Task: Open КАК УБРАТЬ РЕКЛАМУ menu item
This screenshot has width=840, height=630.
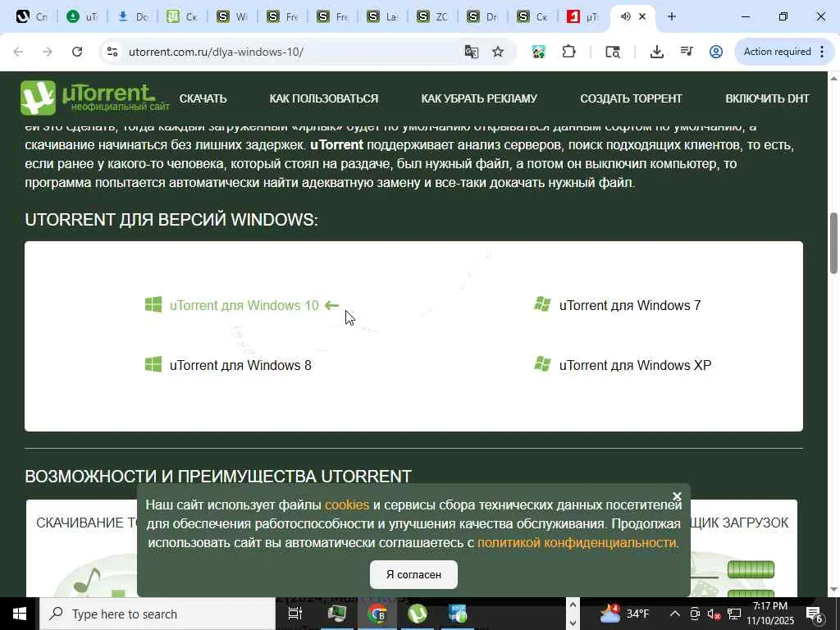Action: click(x=479, y=98)
